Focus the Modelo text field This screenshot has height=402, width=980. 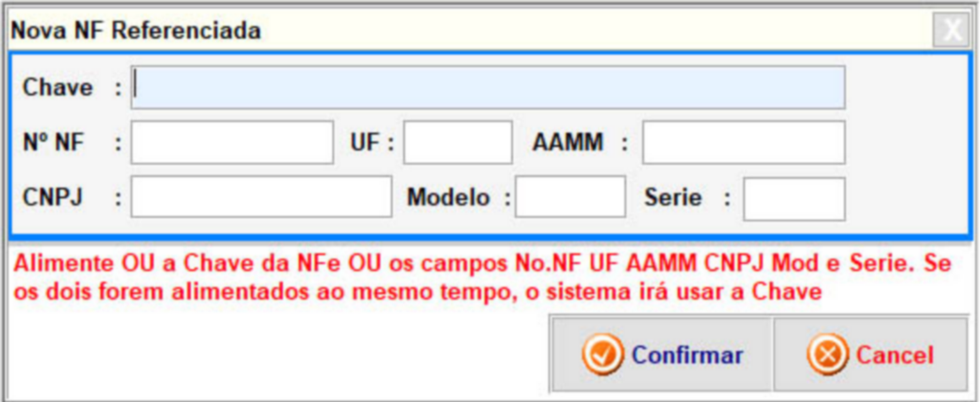[x=570, y=197]
